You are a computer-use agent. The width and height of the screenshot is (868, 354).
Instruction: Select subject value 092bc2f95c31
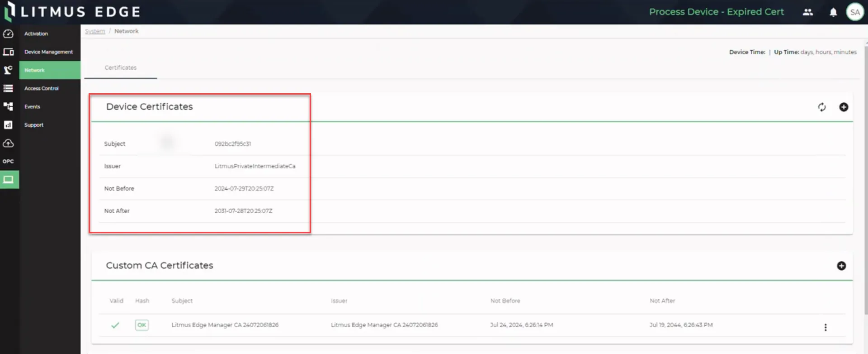tap(233, 144)
